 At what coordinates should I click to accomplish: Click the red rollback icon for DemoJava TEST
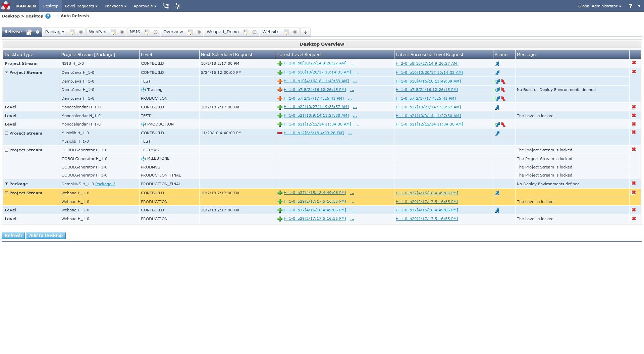503,81
